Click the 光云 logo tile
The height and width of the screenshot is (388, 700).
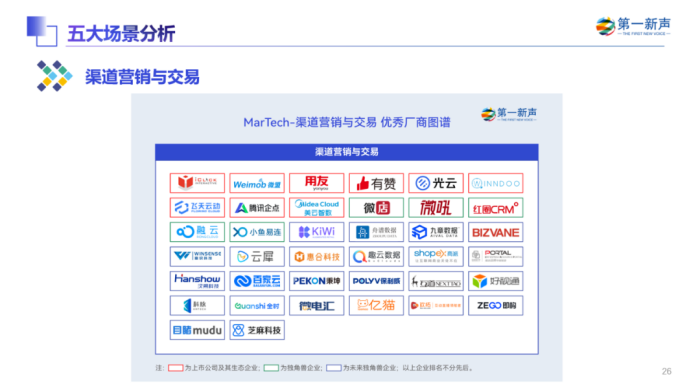click(436, 183)
